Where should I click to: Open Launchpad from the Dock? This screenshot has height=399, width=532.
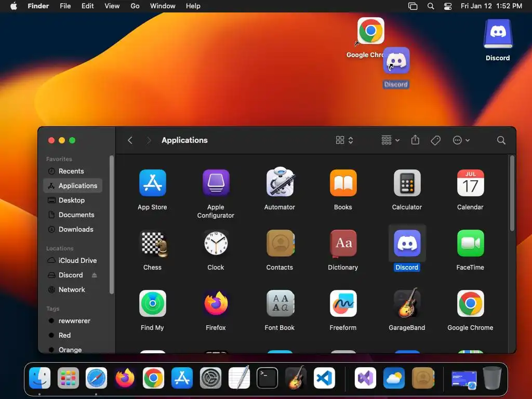[x=68, y=378]
